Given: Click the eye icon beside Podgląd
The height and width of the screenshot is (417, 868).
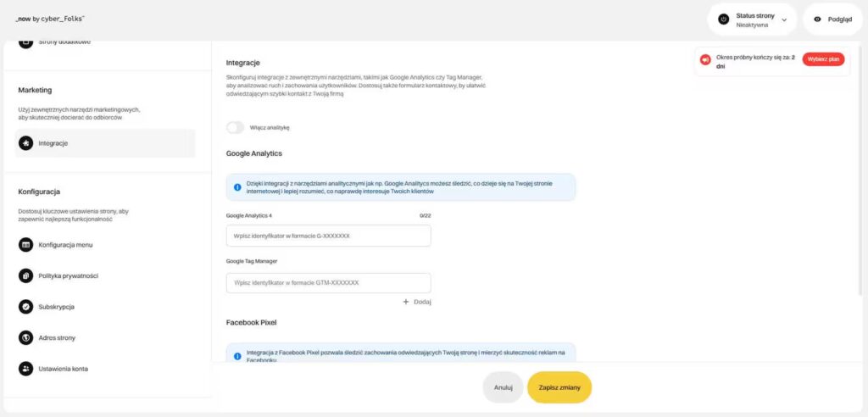Looking at the screenshot, I should 817,19.
